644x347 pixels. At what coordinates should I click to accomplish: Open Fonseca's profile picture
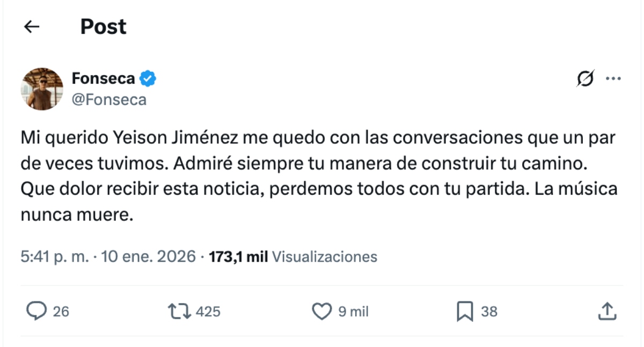pos(42,89)
